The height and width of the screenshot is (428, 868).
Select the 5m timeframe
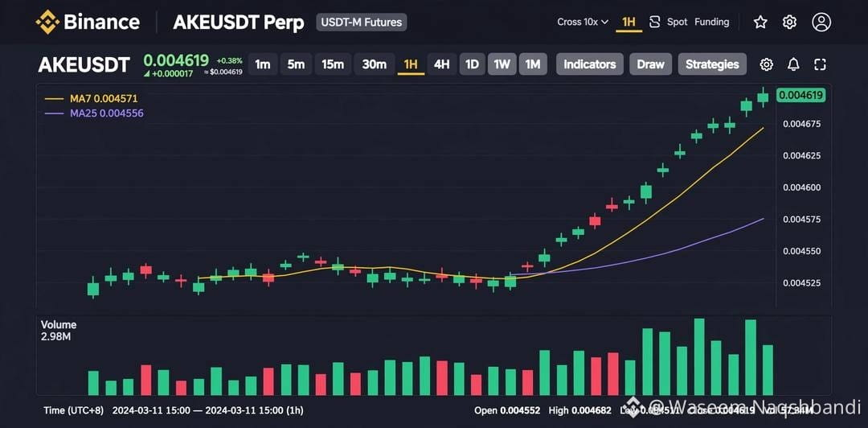[296, 64]
